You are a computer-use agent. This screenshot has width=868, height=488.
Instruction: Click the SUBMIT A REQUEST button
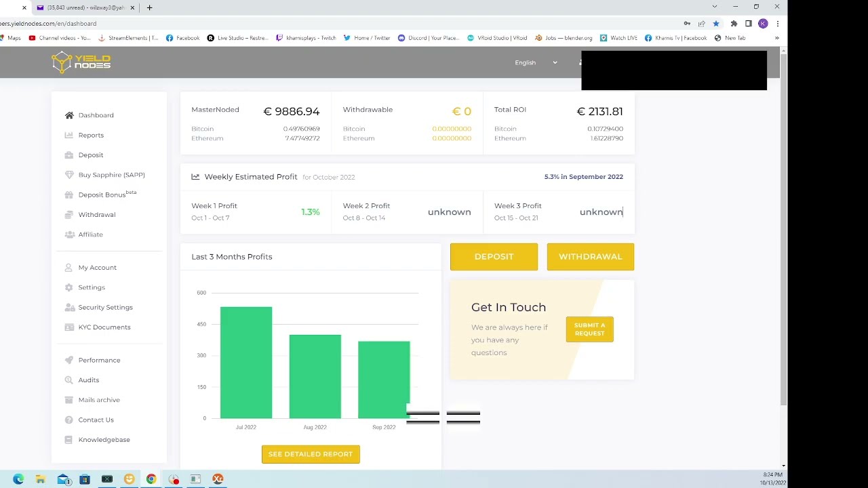[589, 329]
